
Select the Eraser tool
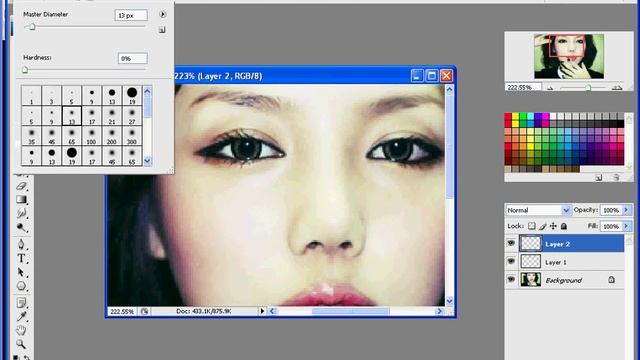pos(22,187)
